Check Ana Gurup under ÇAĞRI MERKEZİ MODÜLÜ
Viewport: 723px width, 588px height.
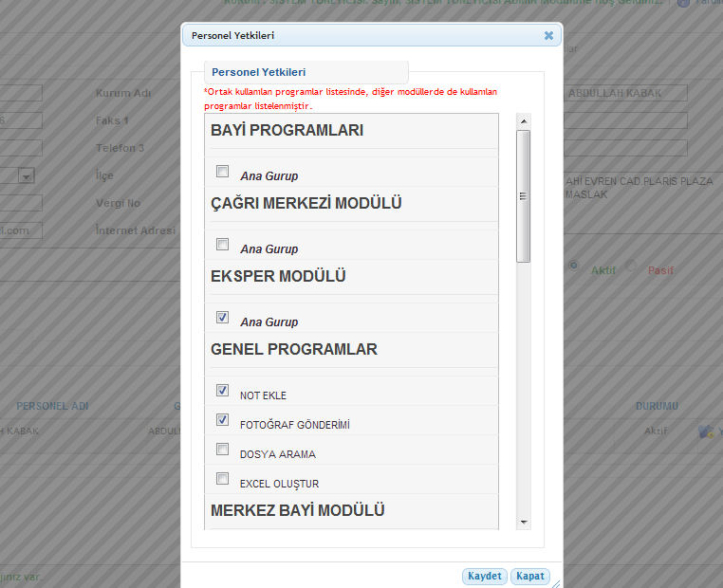click(222, 245)
